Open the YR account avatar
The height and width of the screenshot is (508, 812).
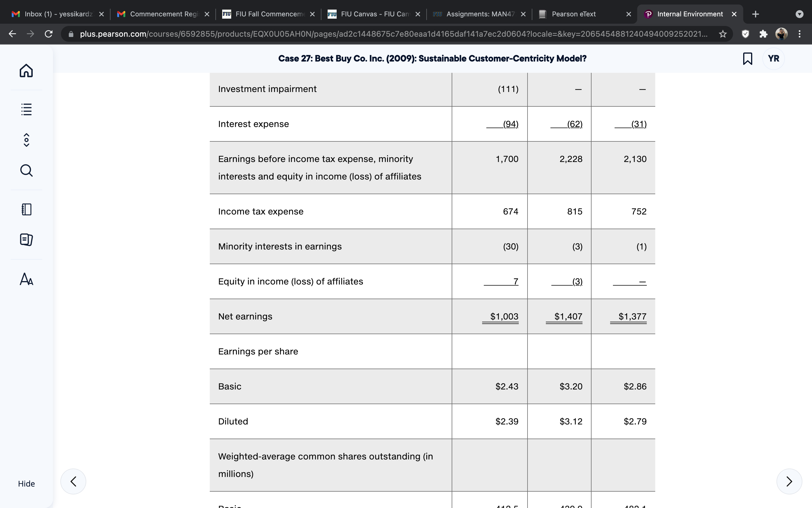tap(773, 58)
